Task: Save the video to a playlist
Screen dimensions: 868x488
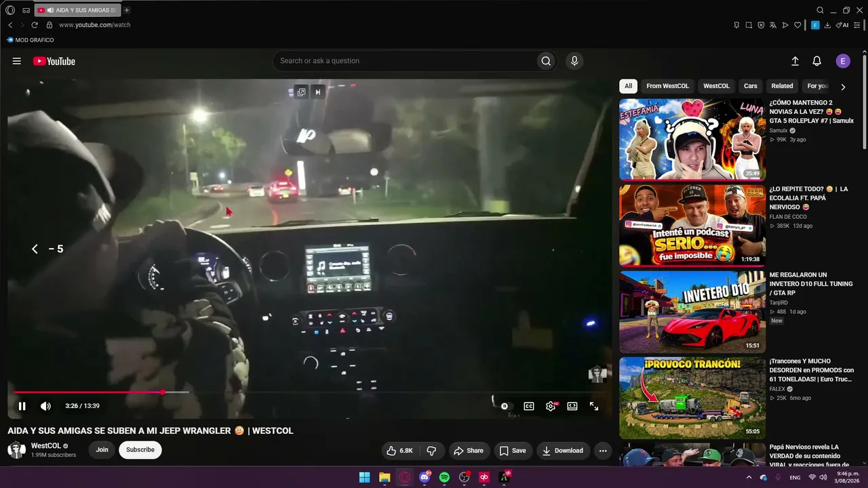Action: (513, 451)
